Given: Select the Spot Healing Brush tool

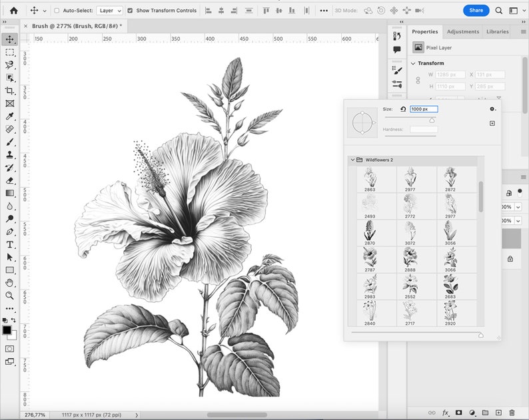Looking at the screenshot, I should click(x=9, y=129).
